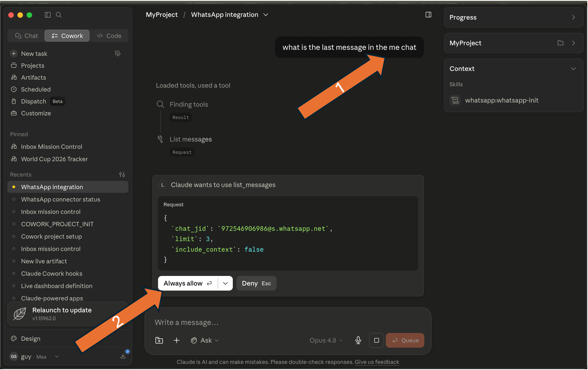Click the add folder icon in composer

click(159, 340)
